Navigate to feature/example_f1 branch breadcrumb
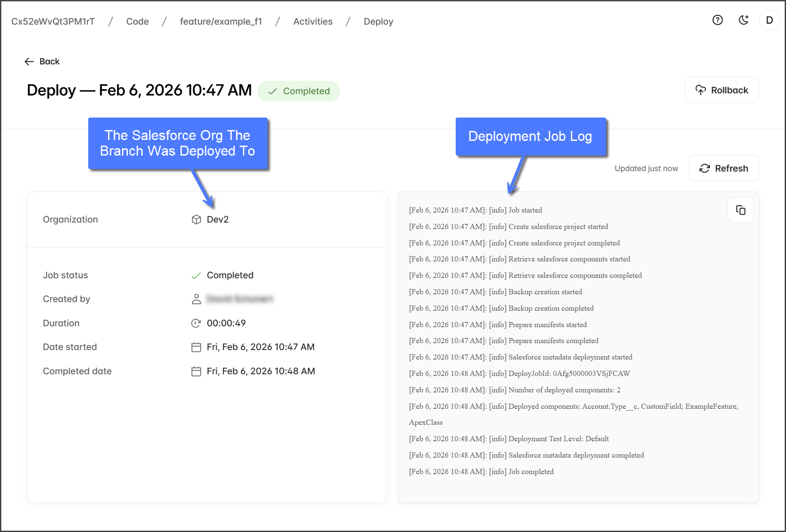 coord(220,22)
